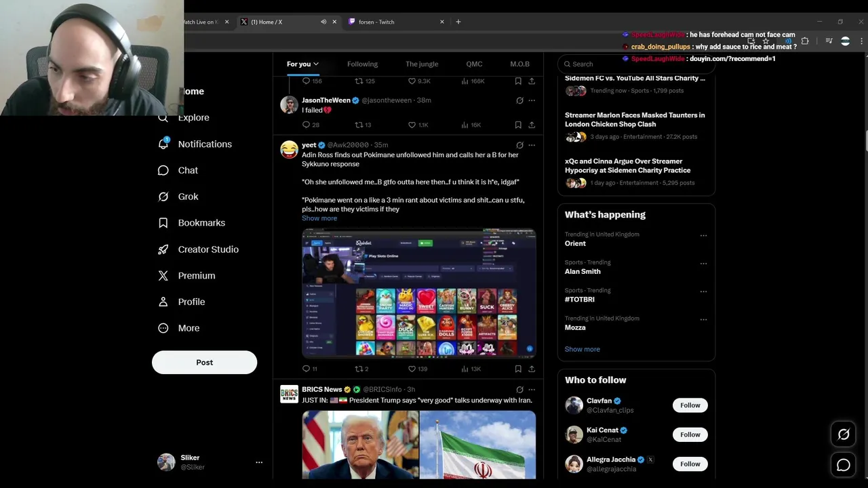
Task: Follow Kai Cenat
Action: pyautogui.click(x=690, y=434)
